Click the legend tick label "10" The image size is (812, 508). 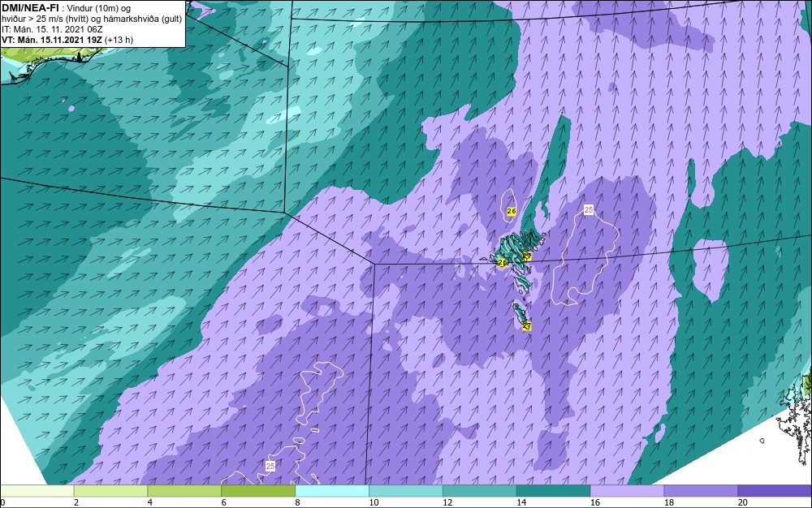point(374,502)
